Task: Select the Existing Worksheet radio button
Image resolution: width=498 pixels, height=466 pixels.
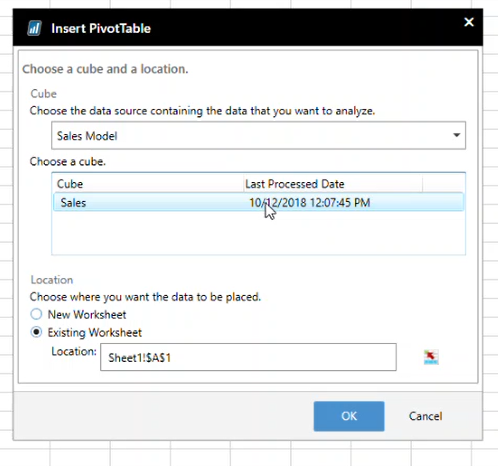Action: 36,332
